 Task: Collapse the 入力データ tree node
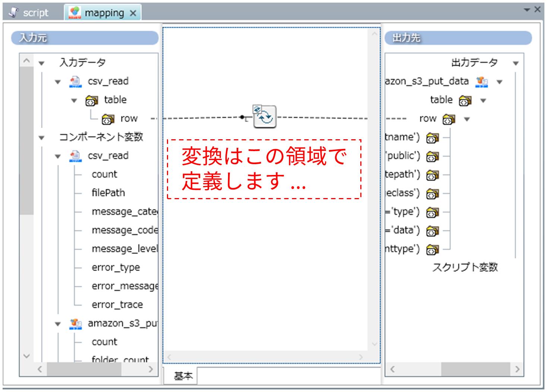(42, 63)
